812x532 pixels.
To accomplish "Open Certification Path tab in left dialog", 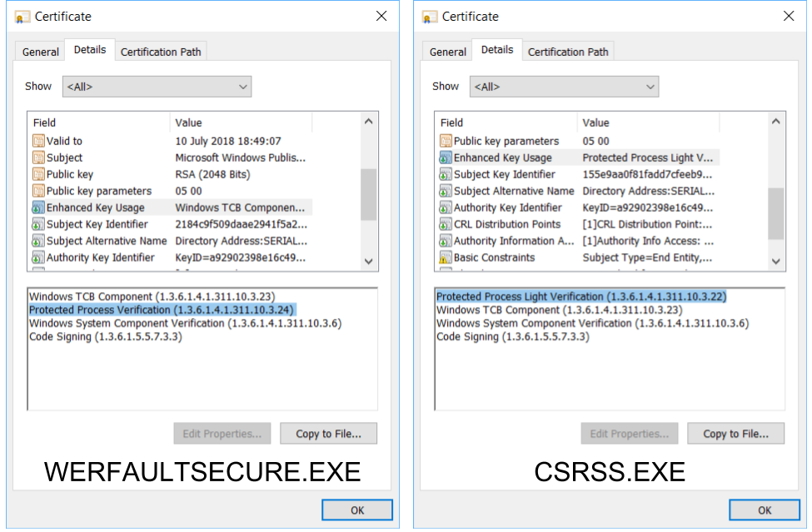I will [x=161, y=52].
